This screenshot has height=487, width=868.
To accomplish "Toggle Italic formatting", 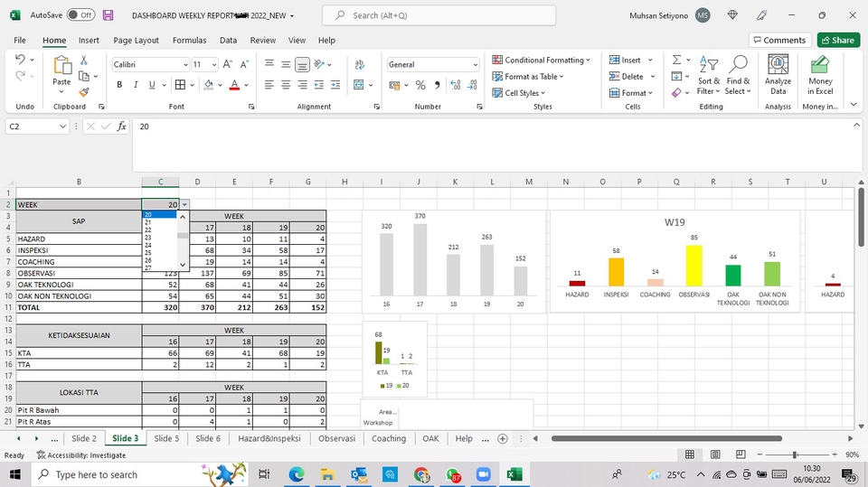I will point(135,85).
